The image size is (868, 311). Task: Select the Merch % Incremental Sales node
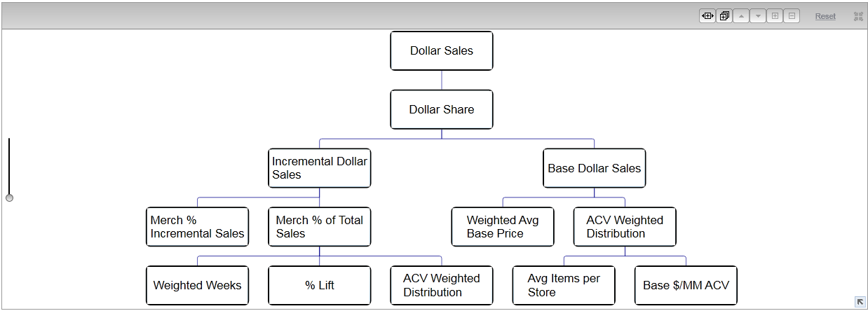coord(198,227)
